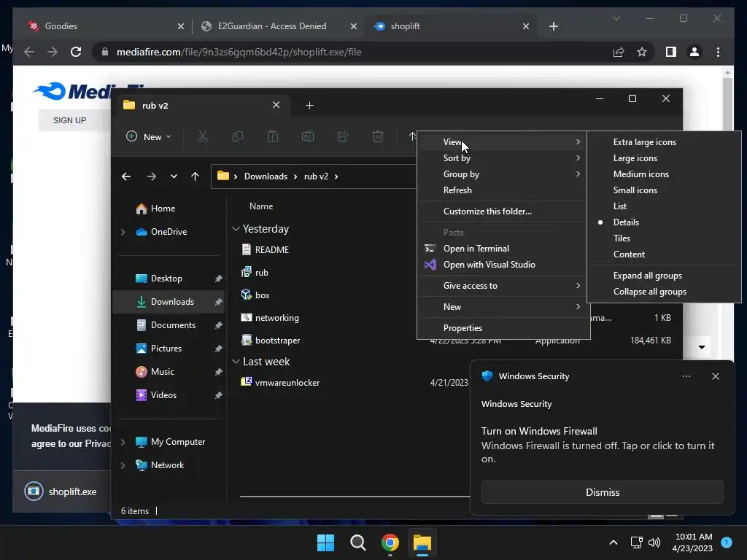
Task: Click Chrome icon in the taskbar
Action: click(390, 542)
